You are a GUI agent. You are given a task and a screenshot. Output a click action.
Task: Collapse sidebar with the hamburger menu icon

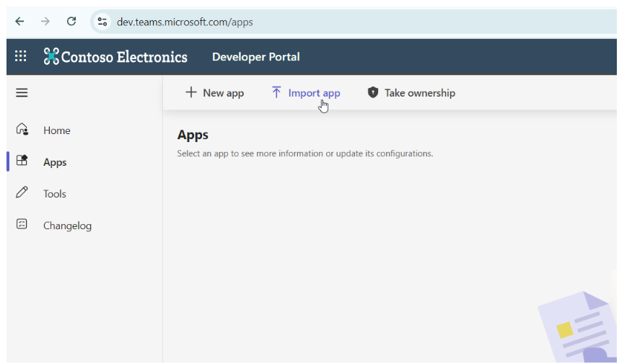pyautogui.click(x=22, y=93)
